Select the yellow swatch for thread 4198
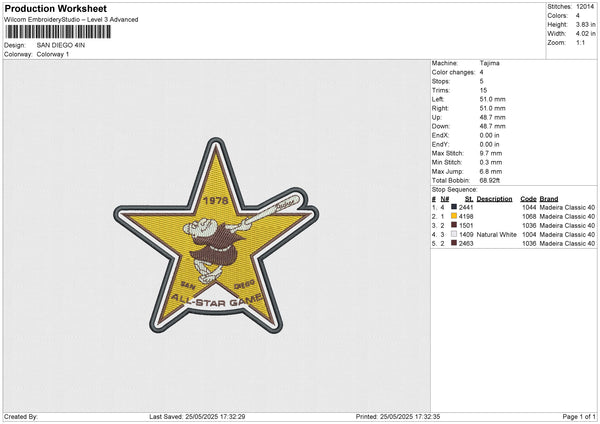This screenshot has width=600, height=424. point(454,216)
